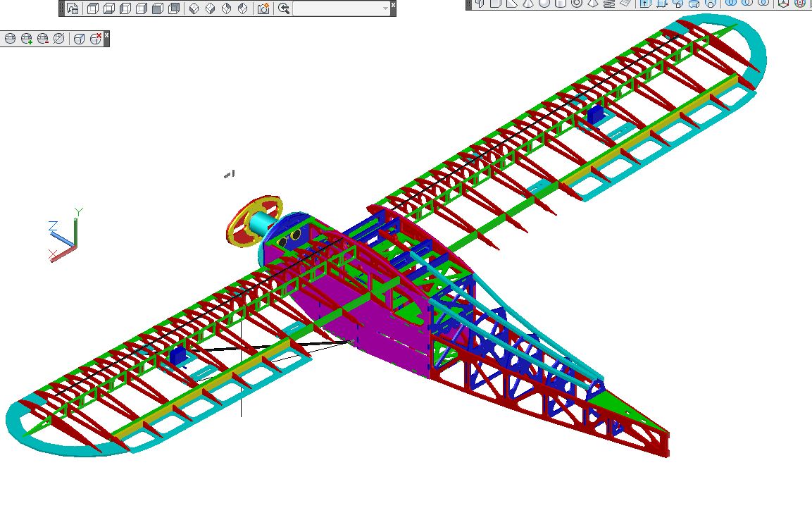Switch to Top view cube icon

point(92,8)
